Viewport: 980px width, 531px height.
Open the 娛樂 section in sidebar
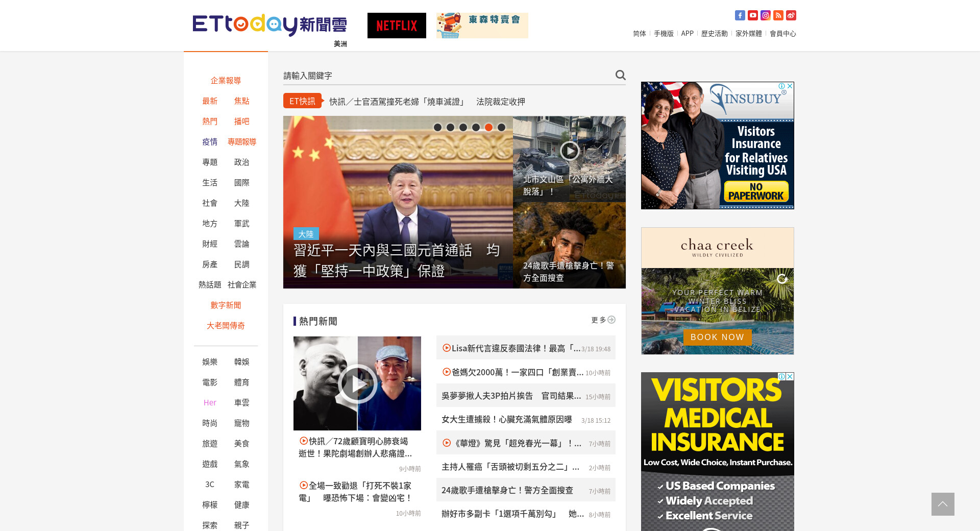(210, 361)
